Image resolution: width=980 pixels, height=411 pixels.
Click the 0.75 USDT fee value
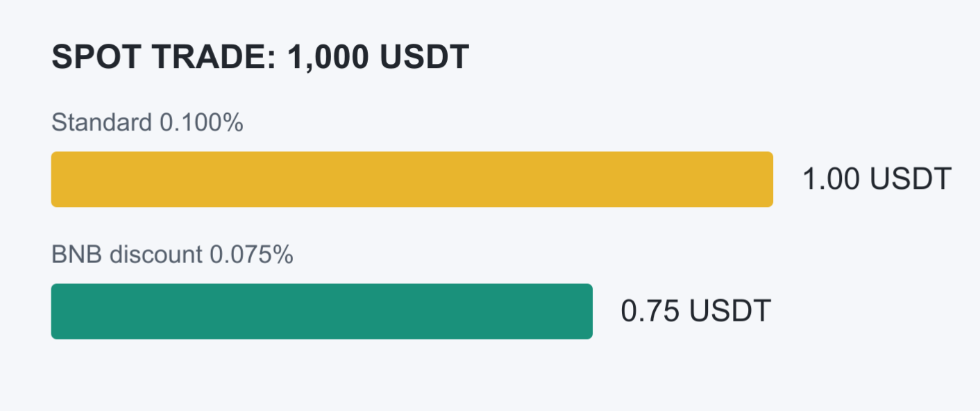tap(696, 311)
